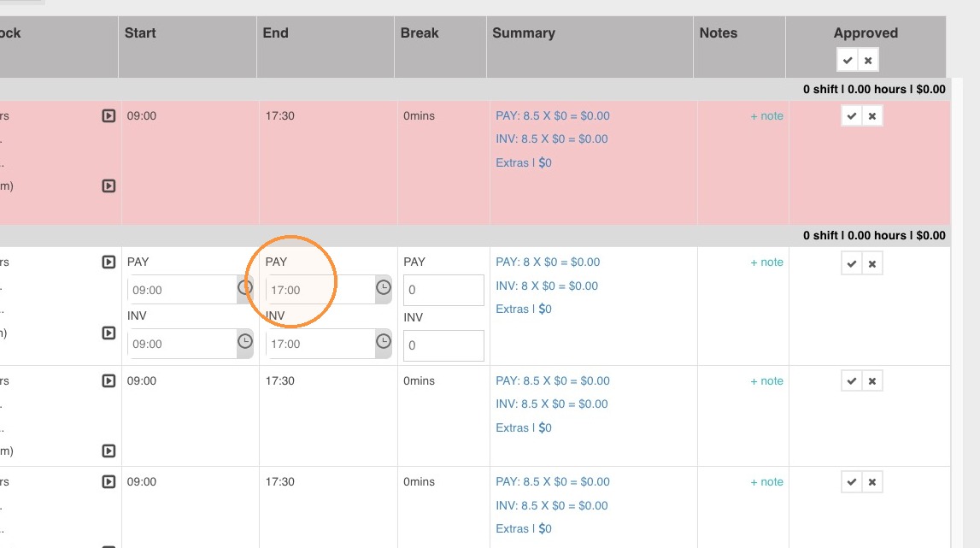
Task: Click play arrow in last visible row
Action: [x=109, y=481]
